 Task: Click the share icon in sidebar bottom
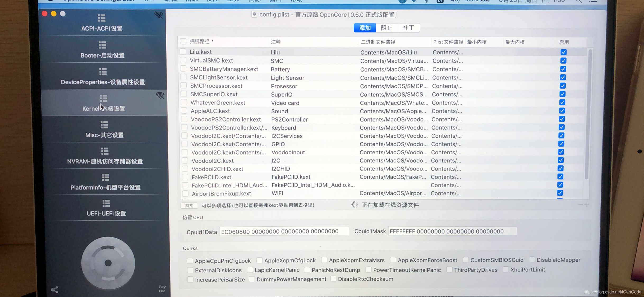click(x=54, y=290)
